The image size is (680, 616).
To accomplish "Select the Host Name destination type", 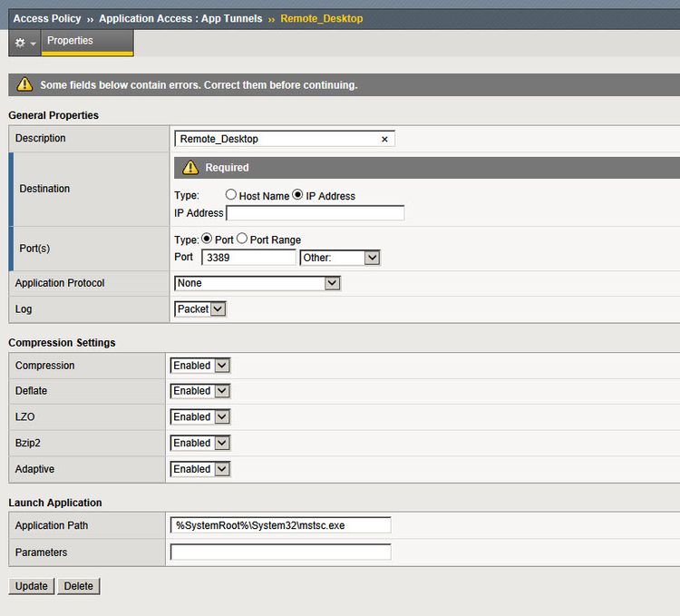I will [231, 195].
